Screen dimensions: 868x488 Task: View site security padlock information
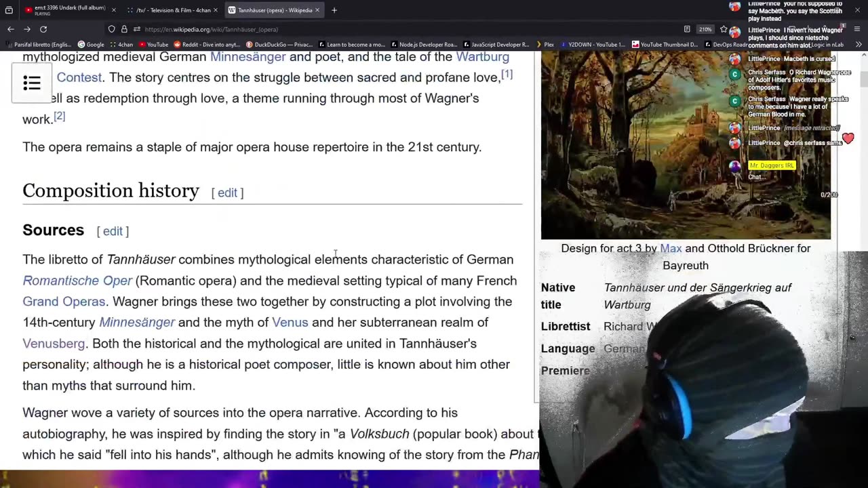point(124,29)
